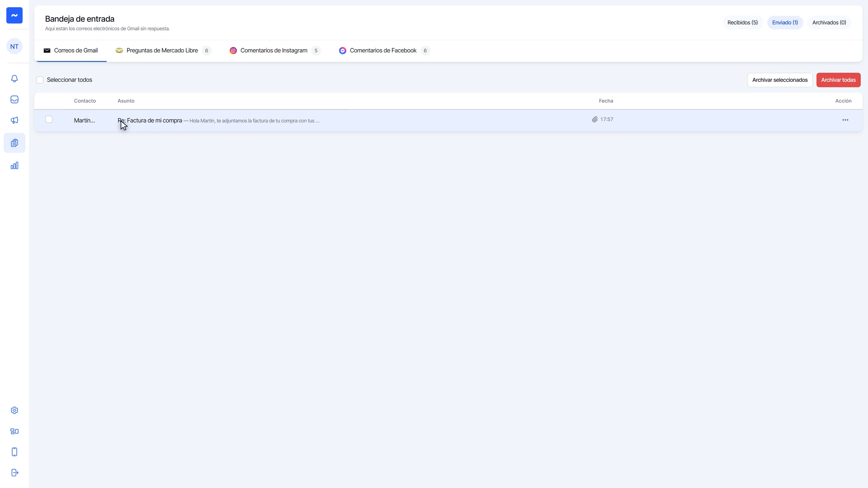Click the Facebook count badge 6
This screenshot has width=868, height=488.
[x=425, y=51]
